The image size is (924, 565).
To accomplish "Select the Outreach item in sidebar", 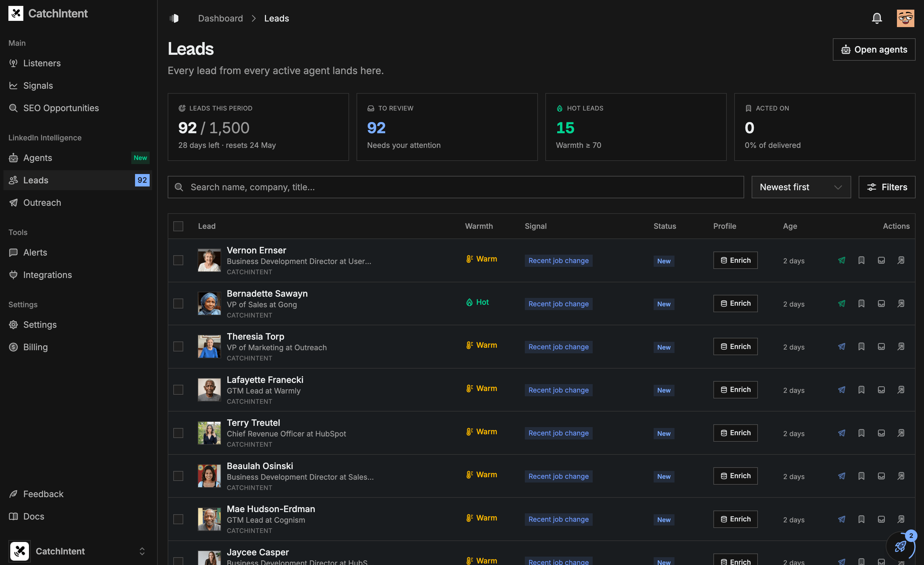I will click(42, 203).
